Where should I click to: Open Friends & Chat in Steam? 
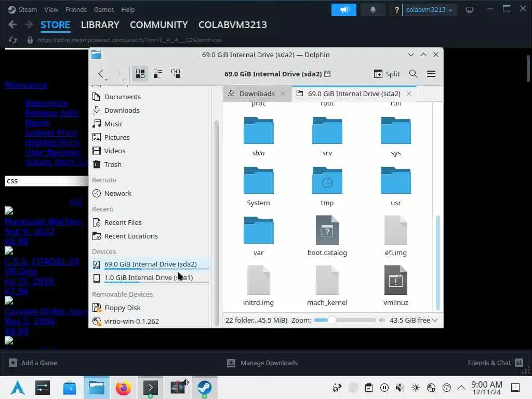(495, 363)
